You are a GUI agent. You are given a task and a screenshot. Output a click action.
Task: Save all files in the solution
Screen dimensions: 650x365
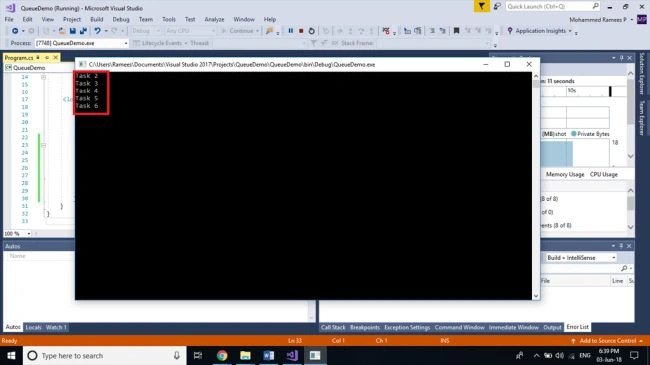[x=83, y=31]
